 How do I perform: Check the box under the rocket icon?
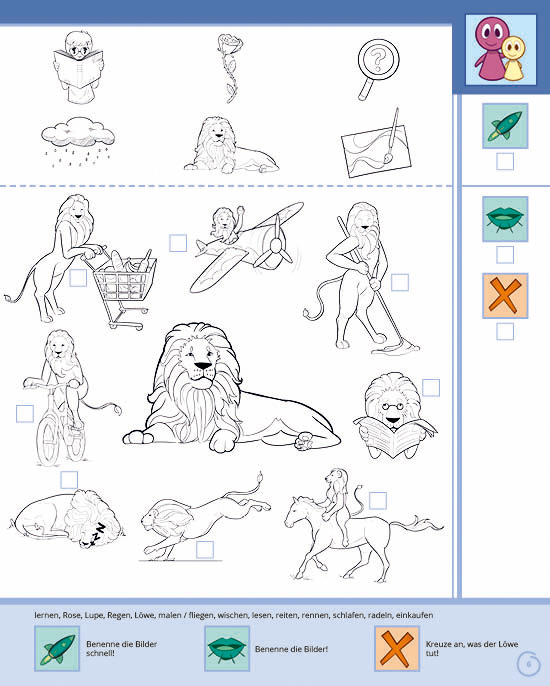[505, 161]
